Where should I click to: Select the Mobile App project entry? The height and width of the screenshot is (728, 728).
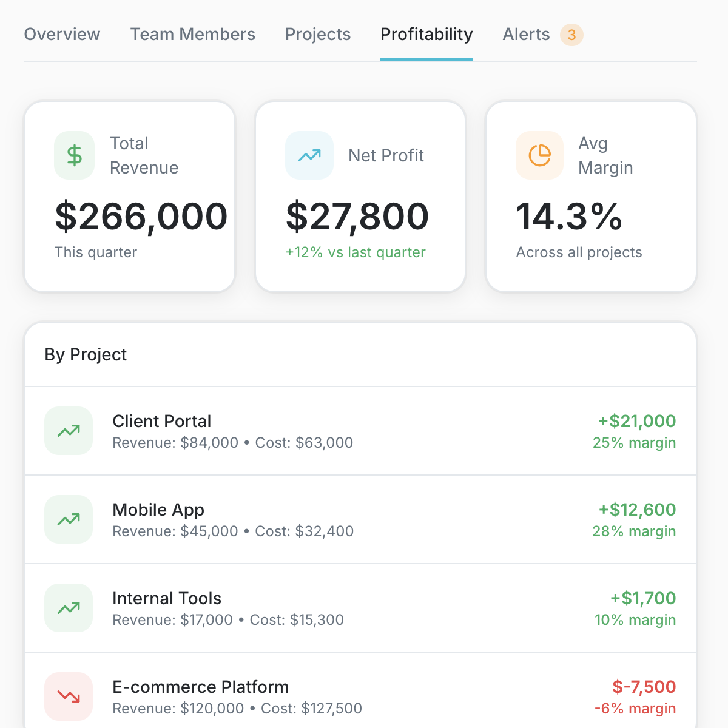pyautogui.click(x=360, y=519)
